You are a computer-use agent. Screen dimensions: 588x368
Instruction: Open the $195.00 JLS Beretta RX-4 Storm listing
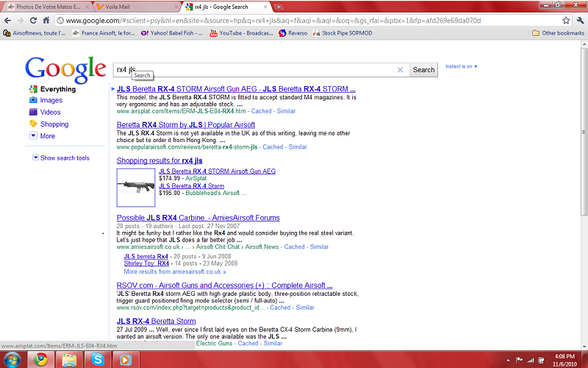click(191, 186)
